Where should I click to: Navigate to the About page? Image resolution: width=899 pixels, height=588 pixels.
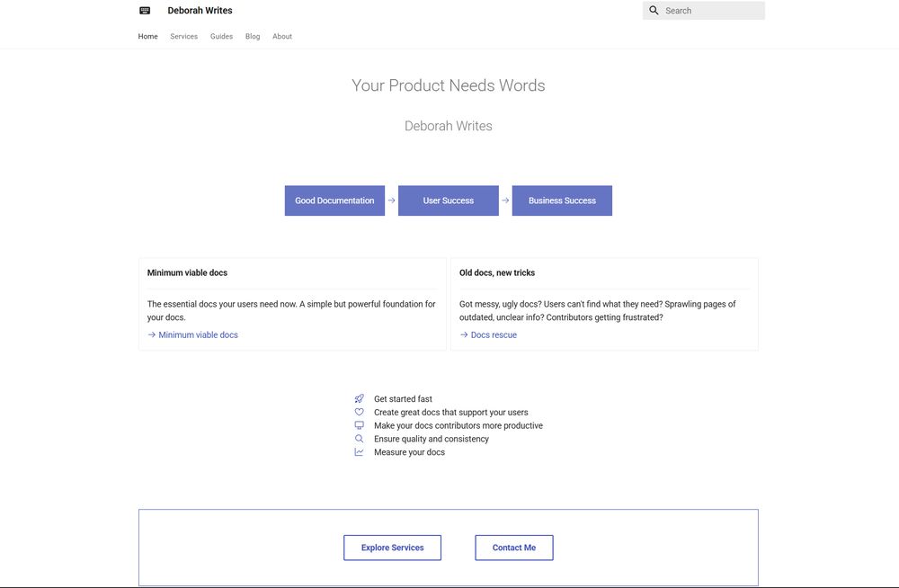pos(282,36)
